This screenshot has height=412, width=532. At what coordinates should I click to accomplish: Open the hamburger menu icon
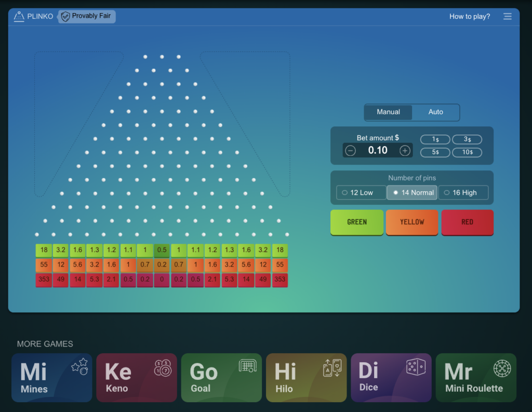507,16
